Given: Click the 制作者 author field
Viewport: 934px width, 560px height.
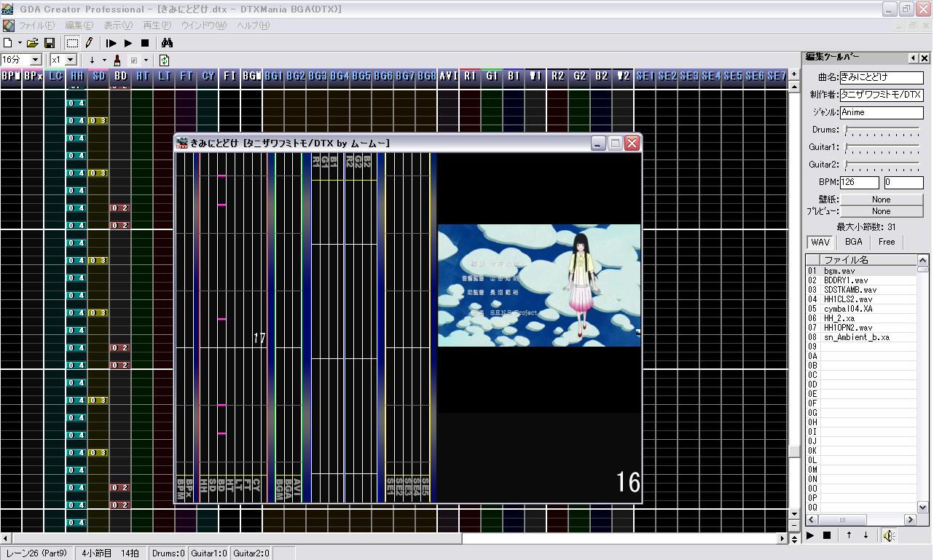Looking at the screenshot, I should coord(882,95).
